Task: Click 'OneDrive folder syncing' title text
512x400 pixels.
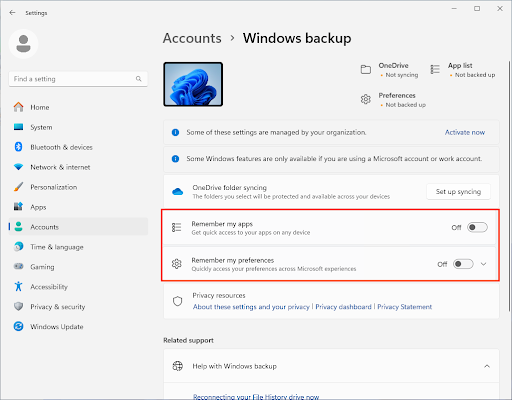Action: 229,188
